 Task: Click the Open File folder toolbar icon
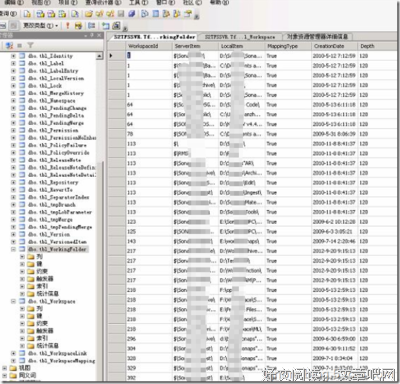point(88,14)
